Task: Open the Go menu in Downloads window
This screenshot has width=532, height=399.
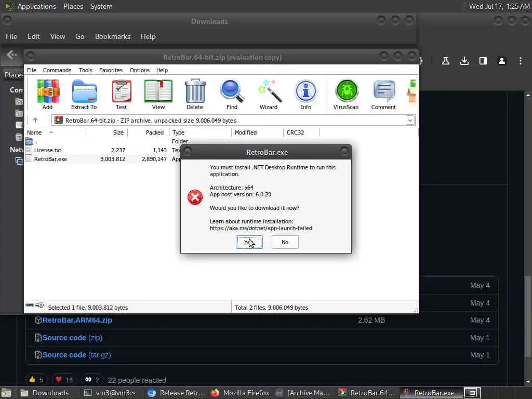Action: [x=79, y=37]
